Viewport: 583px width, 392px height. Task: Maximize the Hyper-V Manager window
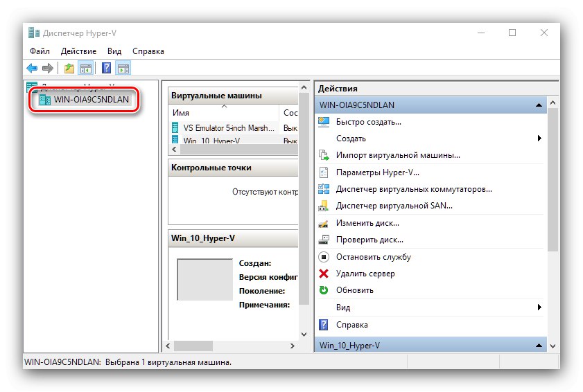click(512, 33)
